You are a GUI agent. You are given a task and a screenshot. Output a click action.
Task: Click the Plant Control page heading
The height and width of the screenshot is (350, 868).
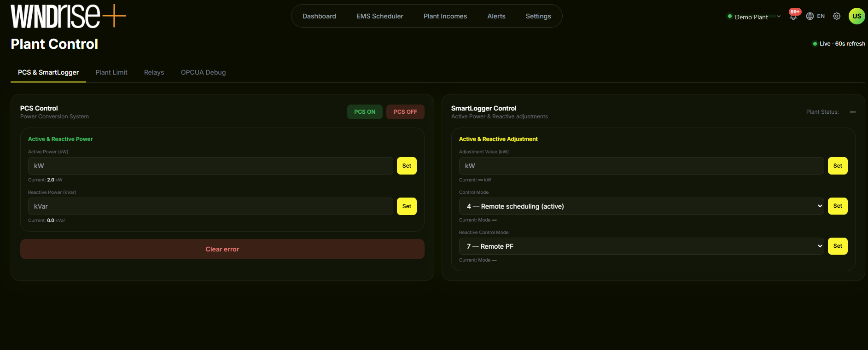coord(54,44)
